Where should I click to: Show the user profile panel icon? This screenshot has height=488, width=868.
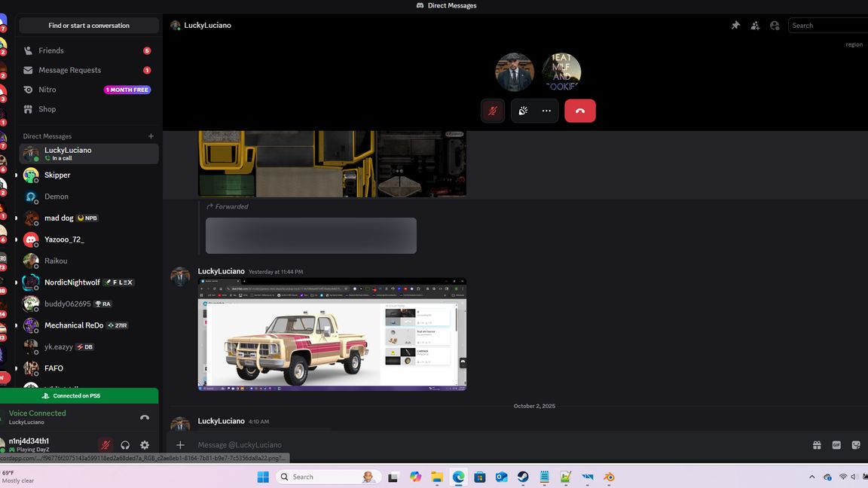pyautogui.click(x=775, y=26)
